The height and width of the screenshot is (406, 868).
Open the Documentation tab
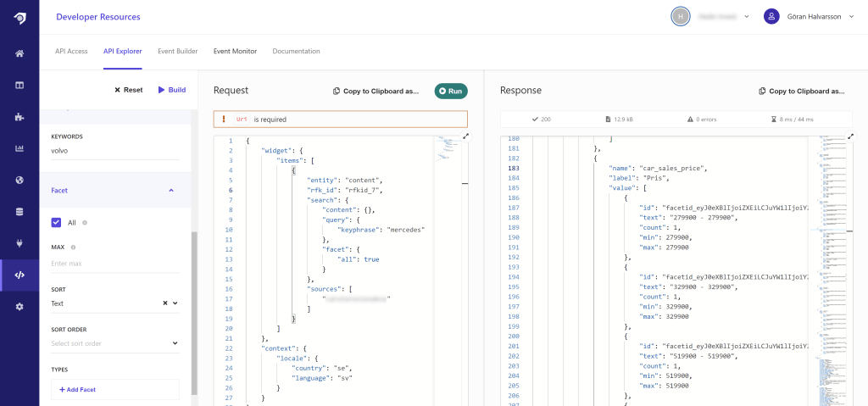[x=296, y=52]
